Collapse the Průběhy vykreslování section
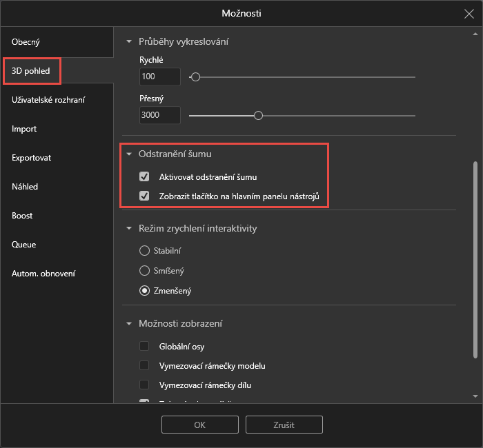This screenshot has width=483, height=448. (129, 42)
